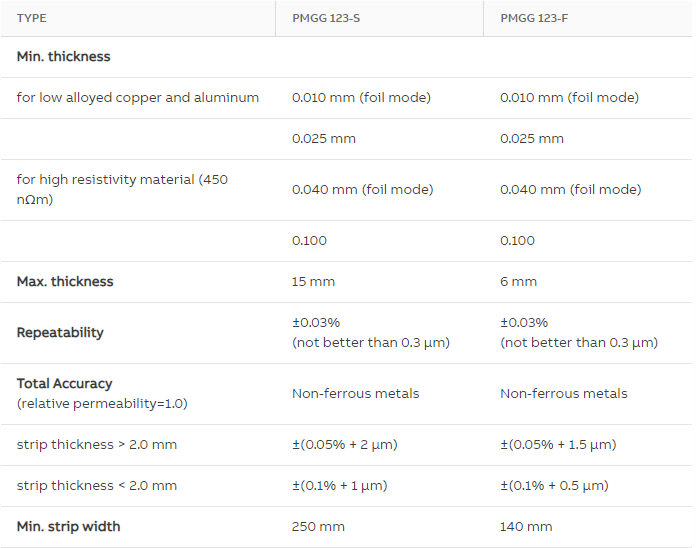Click the Max. thickness row label
696x548 pixels.
65,281
